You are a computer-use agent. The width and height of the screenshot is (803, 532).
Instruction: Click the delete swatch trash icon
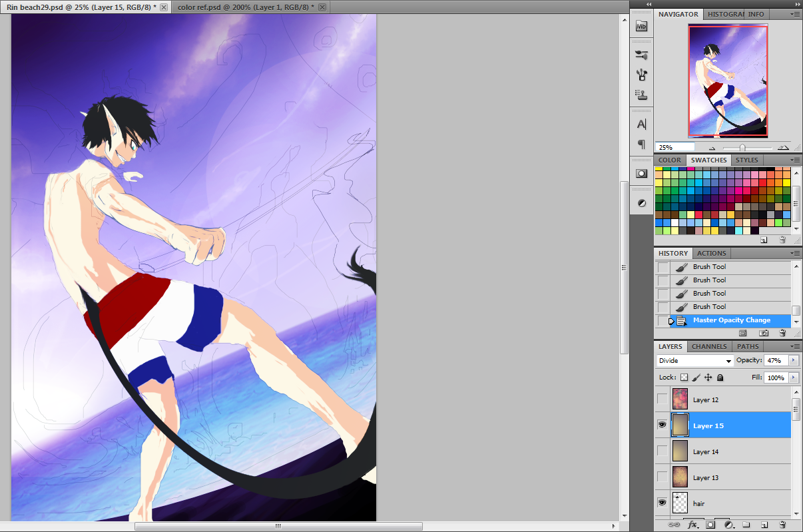(782, 240)
